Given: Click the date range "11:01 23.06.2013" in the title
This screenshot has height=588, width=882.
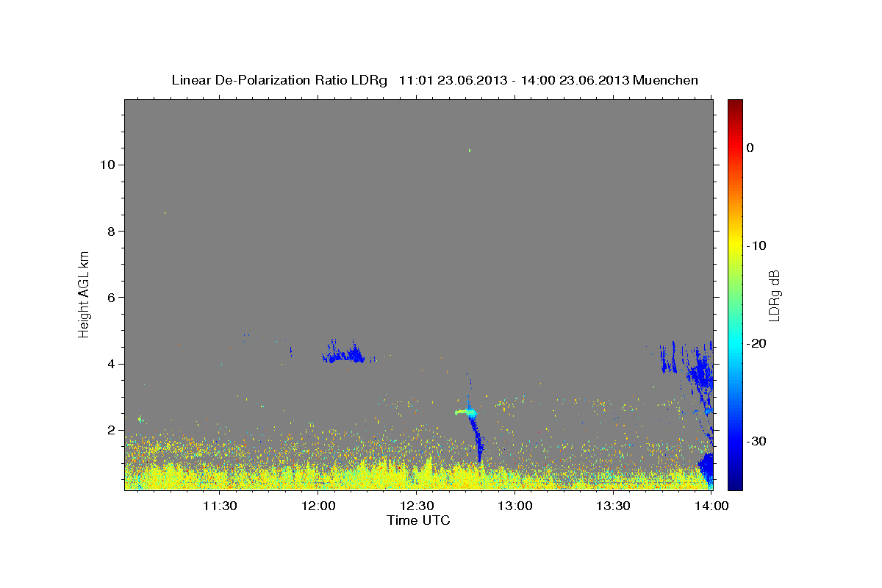Looking at the screenshot, I should click(x=452, y=80).
